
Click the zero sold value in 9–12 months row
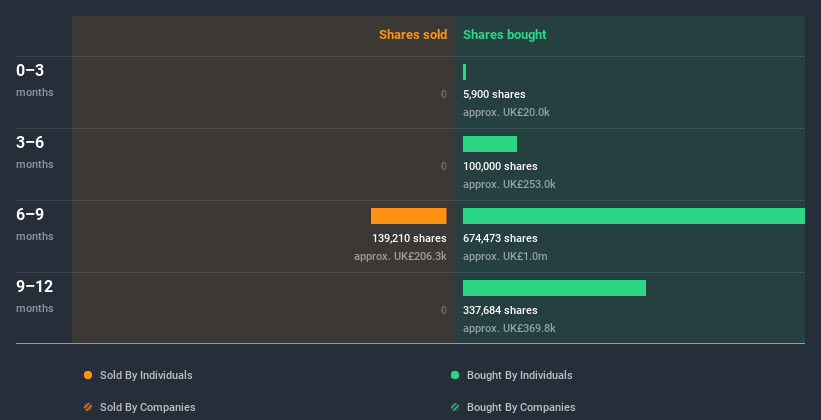(x=443, y=310)
